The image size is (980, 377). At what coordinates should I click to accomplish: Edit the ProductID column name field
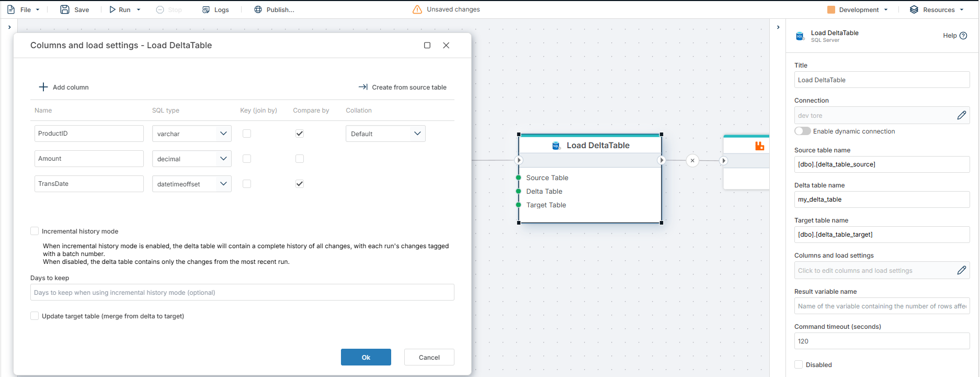89,134
